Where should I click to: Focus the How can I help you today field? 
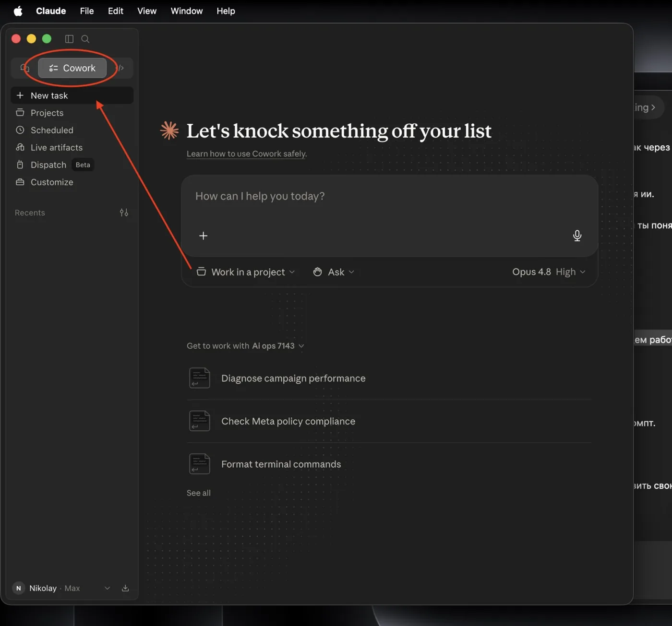click(x=389, y=196)
